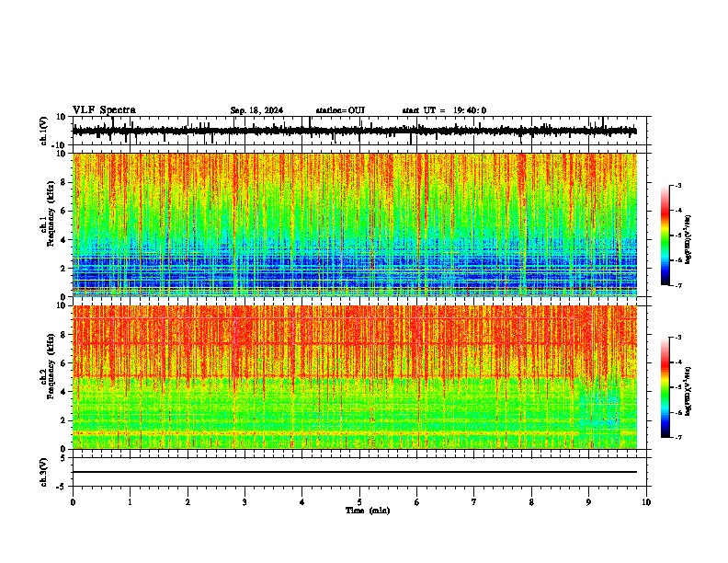Image resolution: width=728 pixels, height=563 pixels.
Task: Select the date Sep. 18, 2024
Action: click(256, 110)
